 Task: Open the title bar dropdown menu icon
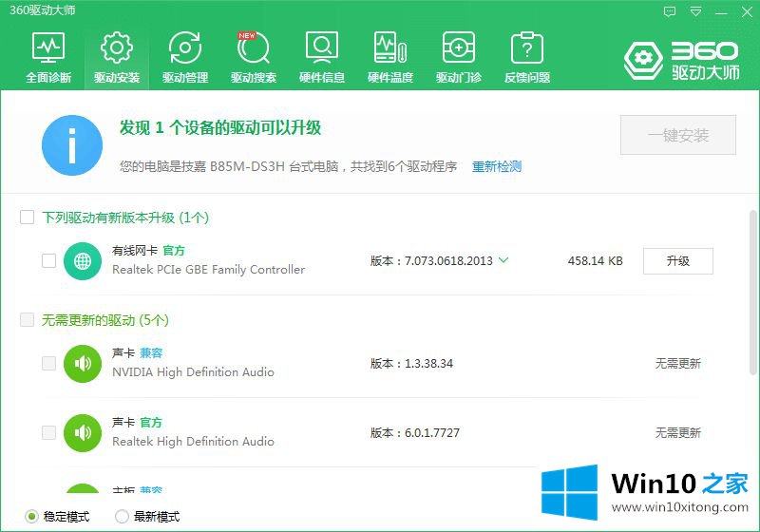click(x=695, y=11)
